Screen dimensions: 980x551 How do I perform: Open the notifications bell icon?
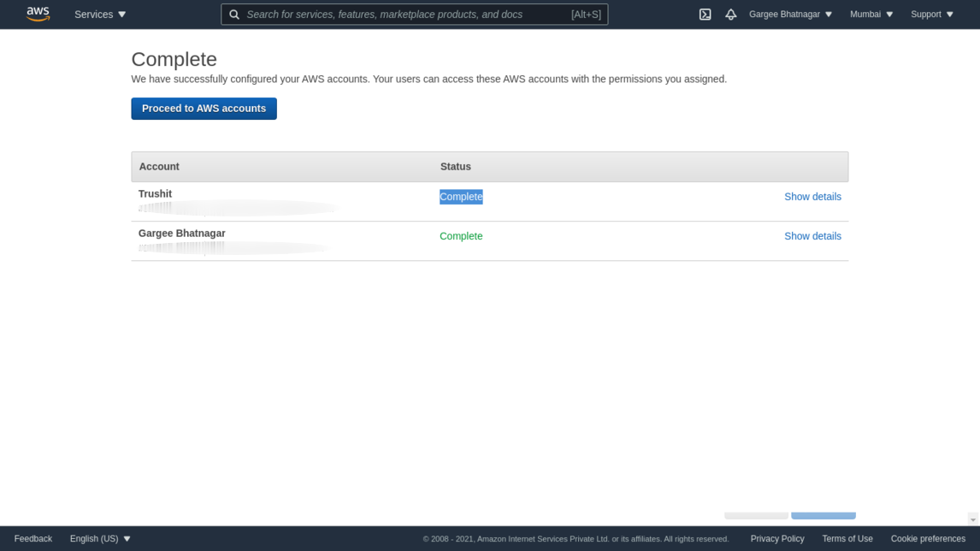[730, 15]
